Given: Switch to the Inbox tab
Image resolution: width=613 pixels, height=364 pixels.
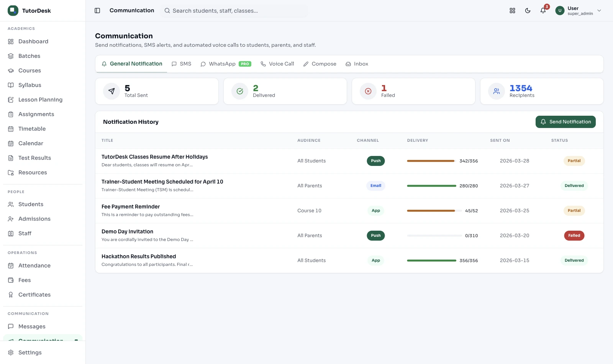Looking at the screenshot, I should click(357, 64).
